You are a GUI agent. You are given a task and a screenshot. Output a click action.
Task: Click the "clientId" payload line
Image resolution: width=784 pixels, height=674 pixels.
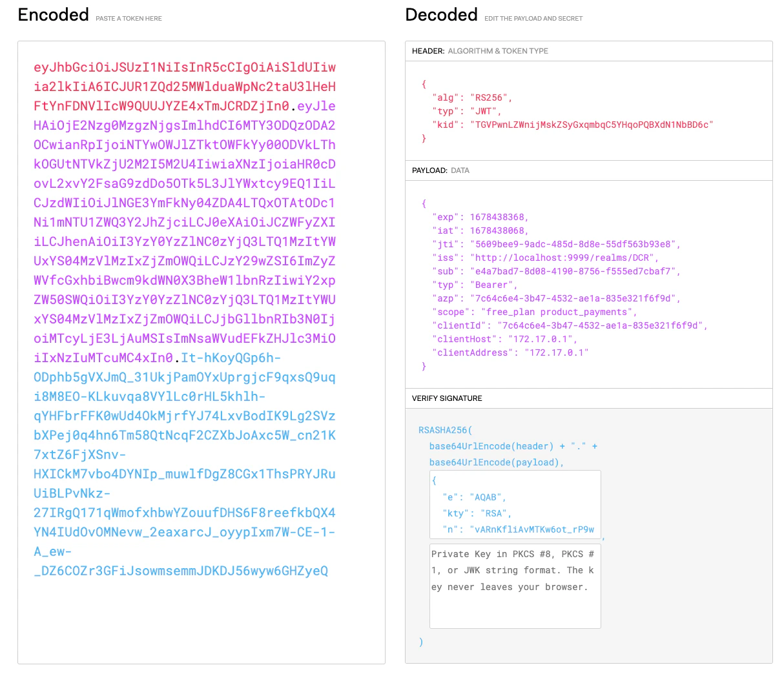pos(570,325)
